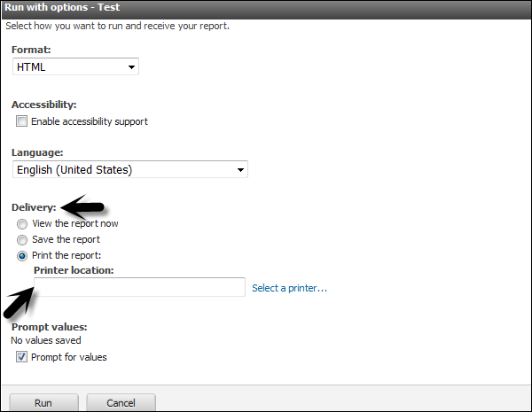
Task: Select the 'View the report now' radio button
Action: click(x=22, y=224)
